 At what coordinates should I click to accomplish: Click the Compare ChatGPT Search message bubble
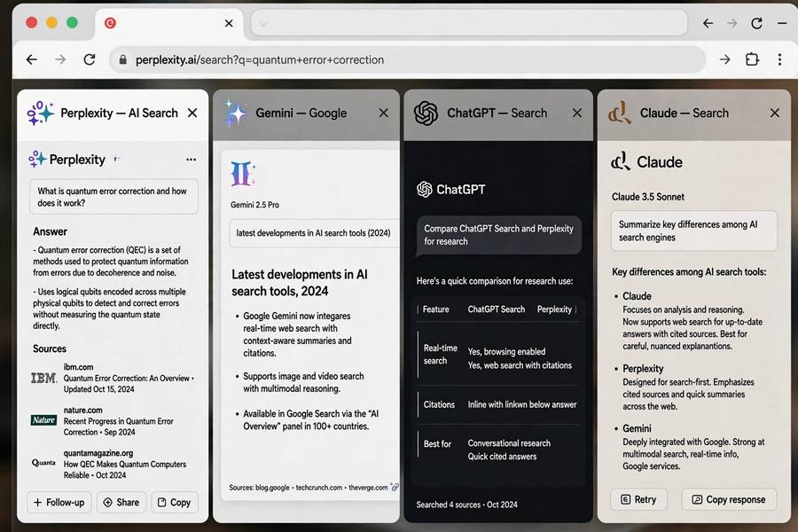pyautogui.click(x=498, y=235)
